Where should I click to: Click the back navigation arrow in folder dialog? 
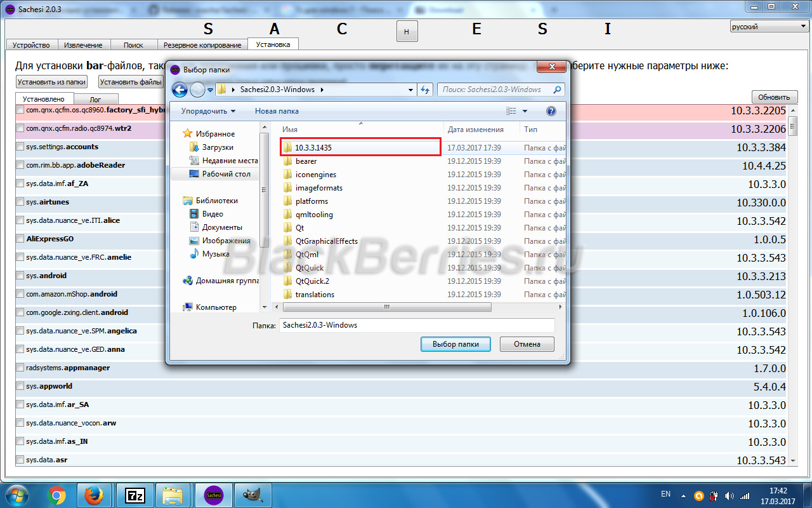tap(180, 90)
